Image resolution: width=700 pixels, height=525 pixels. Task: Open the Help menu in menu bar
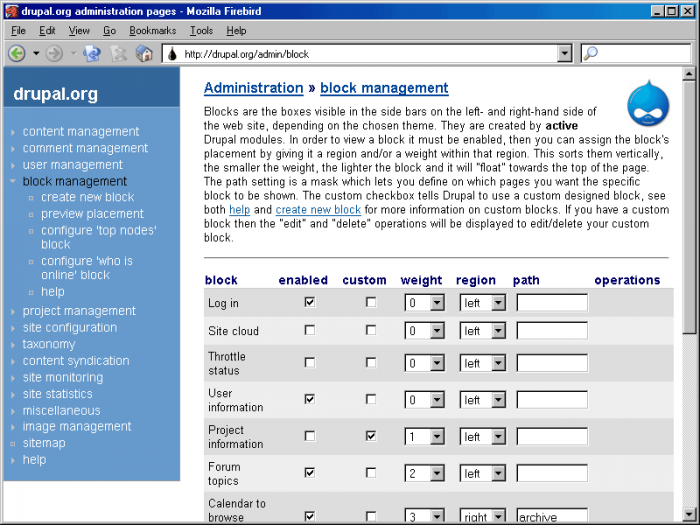click(x=236, y=30)
